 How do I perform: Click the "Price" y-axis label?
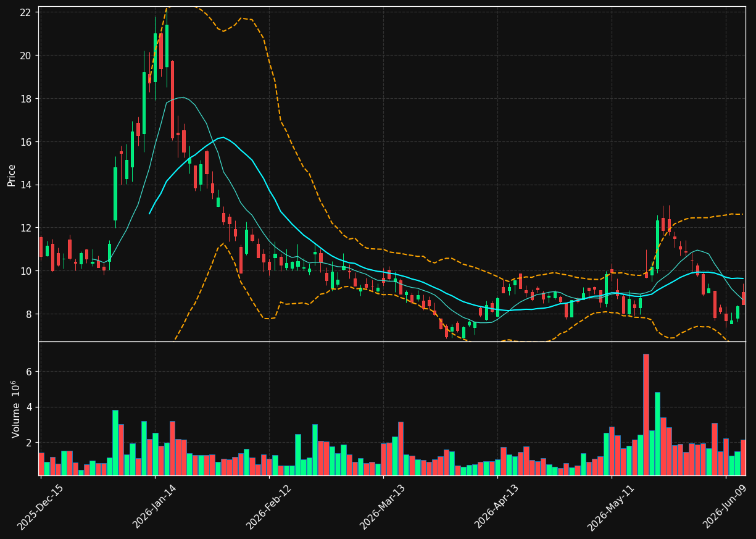pos(12,175)
